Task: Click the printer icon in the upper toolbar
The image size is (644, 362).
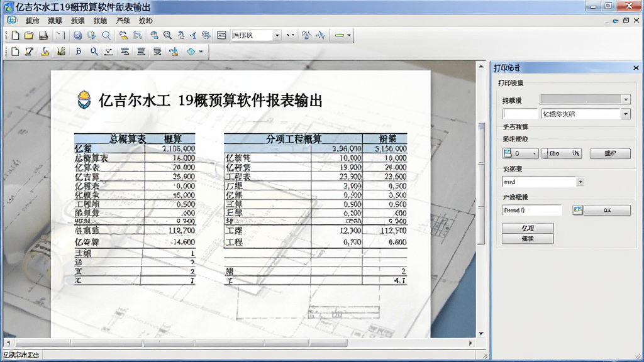Action: tap(43, 35)
